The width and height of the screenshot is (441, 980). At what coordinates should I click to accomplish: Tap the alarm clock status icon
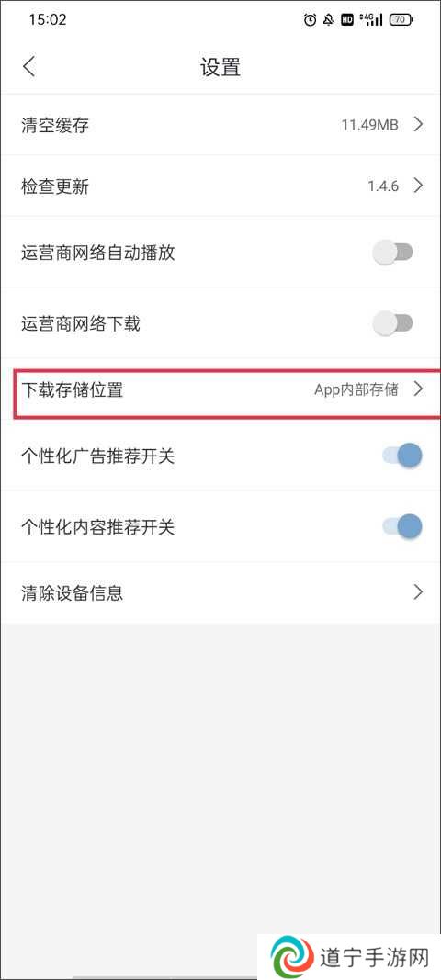click(310, 20)
